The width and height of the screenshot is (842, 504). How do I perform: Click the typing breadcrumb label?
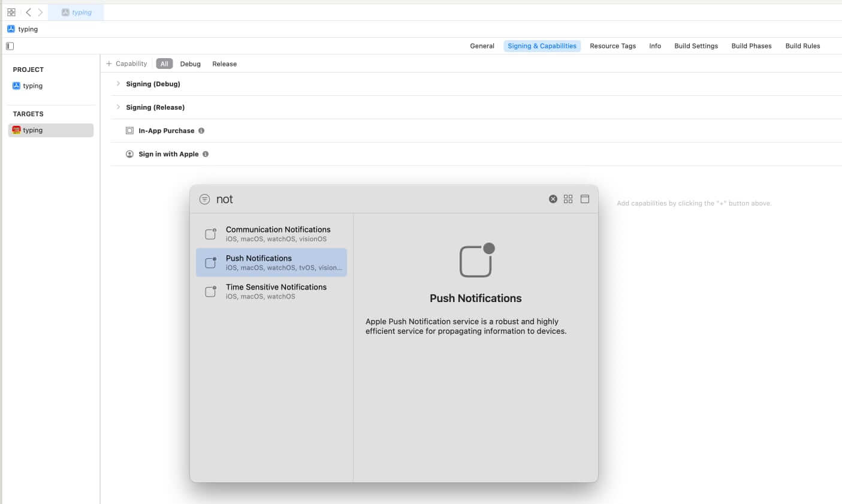28,29
